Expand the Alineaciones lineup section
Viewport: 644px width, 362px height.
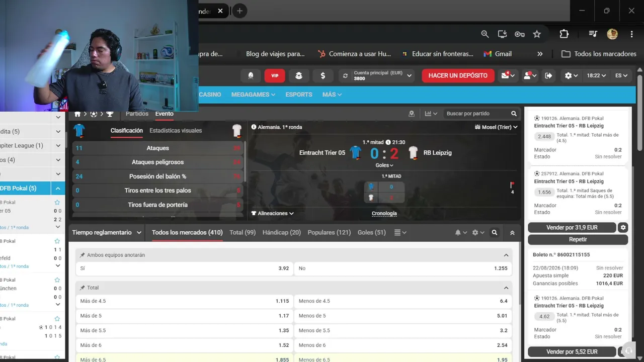(x=273, y=213)
